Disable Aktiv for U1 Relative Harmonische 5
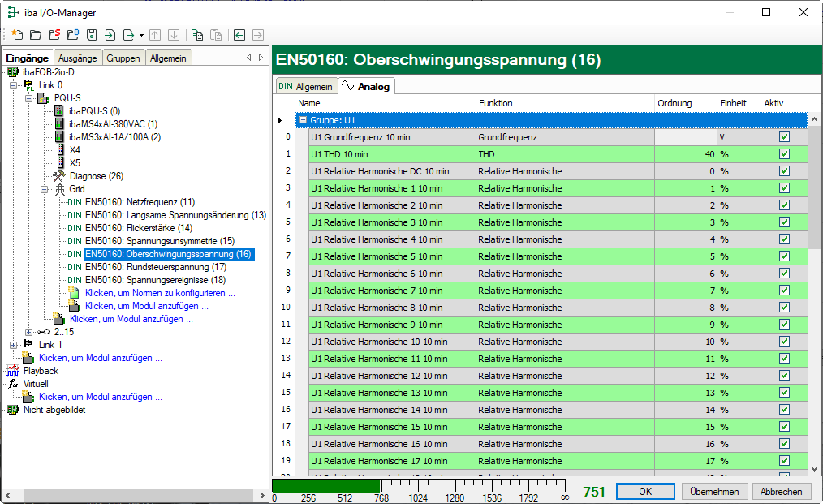823x504 pixels. pyautogui.click(x=784, y=256)
